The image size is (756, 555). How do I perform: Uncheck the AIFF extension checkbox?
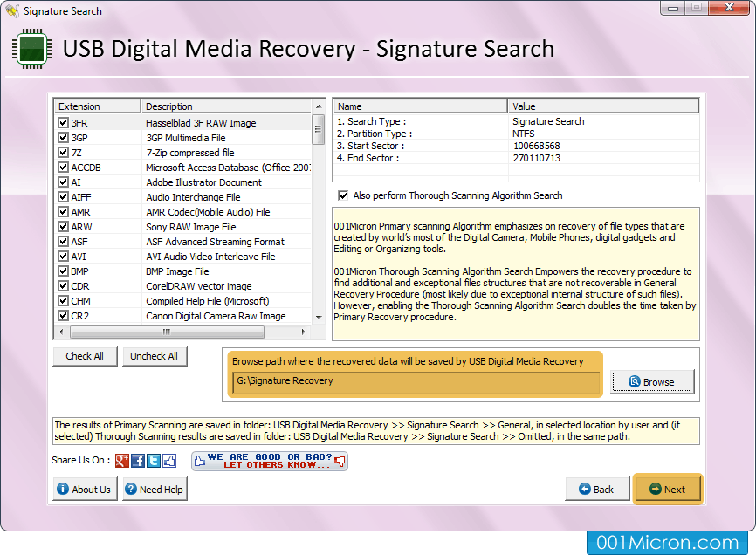coord(63,197)
